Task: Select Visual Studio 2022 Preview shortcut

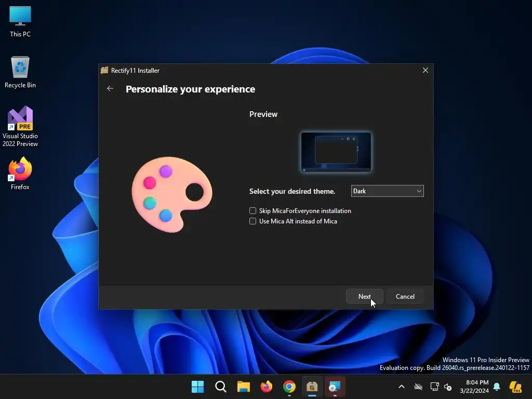Action: (20, 127)
